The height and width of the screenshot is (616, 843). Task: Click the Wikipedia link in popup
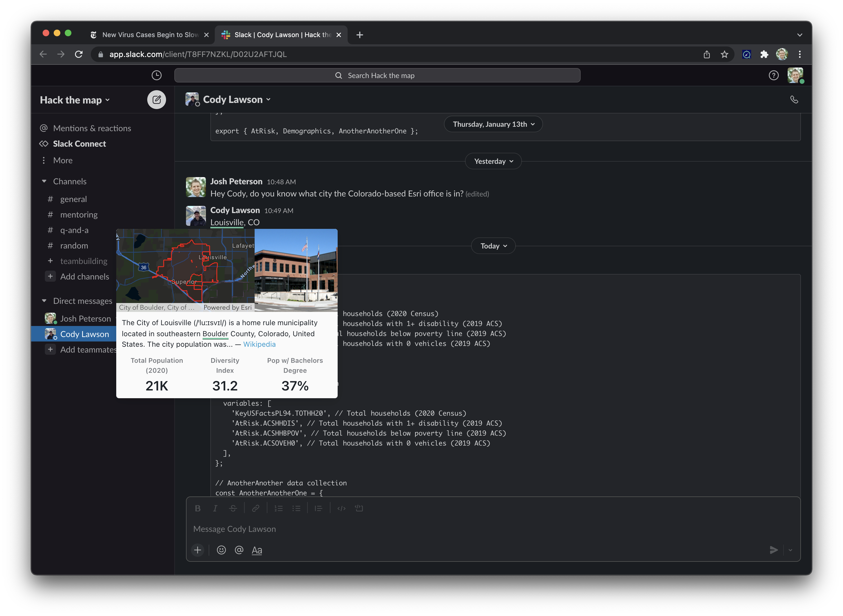pyautogui.click(x=259, y=344)
